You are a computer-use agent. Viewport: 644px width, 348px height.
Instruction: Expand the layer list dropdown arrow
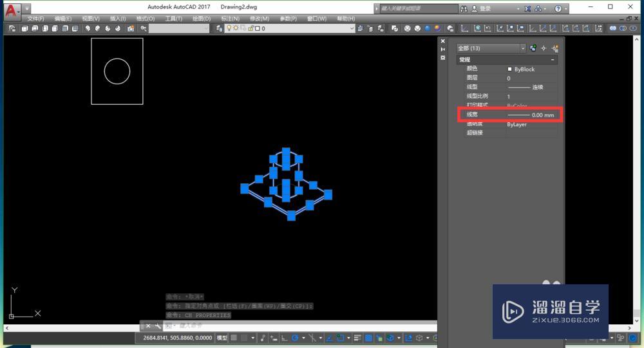tap(352, 28)
